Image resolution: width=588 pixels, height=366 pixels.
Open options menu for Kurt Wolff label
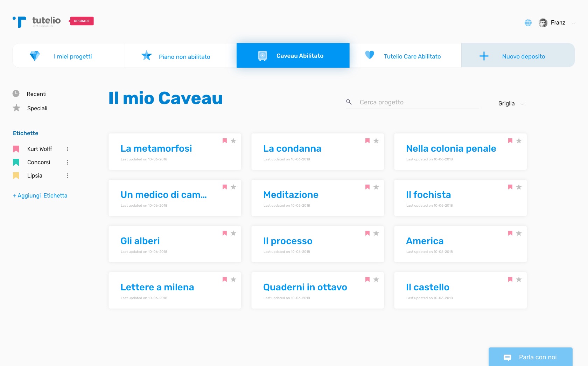(x=67, y=149)
